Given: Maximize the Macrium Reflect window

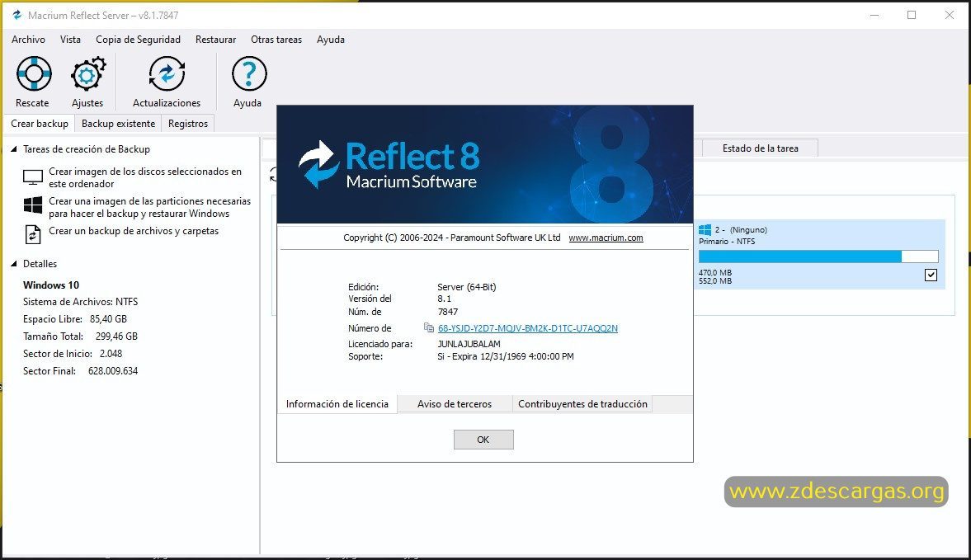Looking at the screenshot, I should (x=912, y=15).
